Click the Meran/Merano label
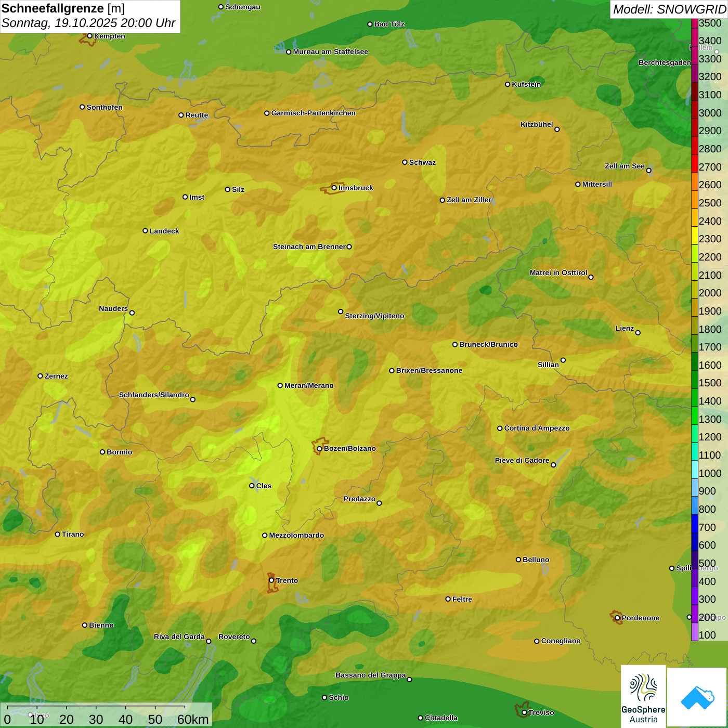Viewport: 728px width, 728px height. (309, 385)
